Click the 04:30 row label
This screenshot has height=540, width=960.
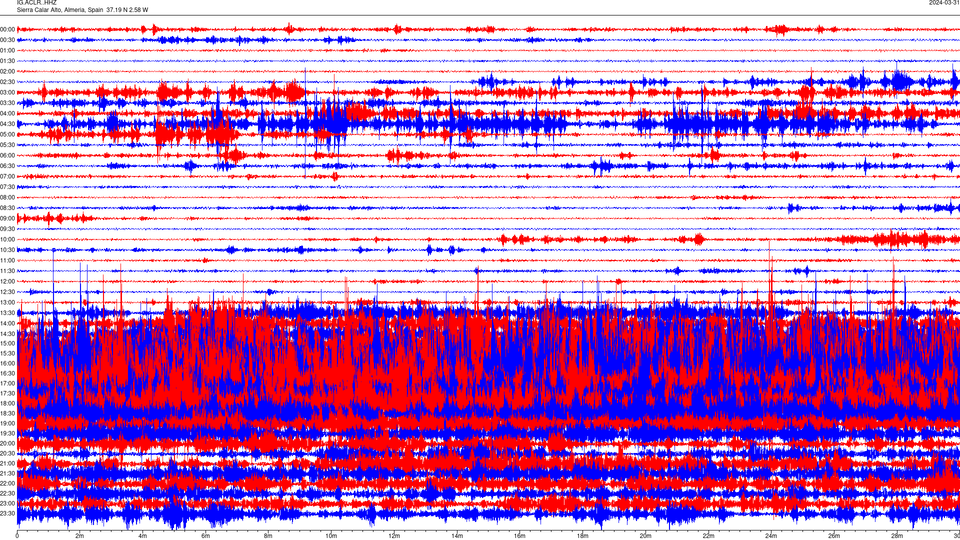click(8, 124)
